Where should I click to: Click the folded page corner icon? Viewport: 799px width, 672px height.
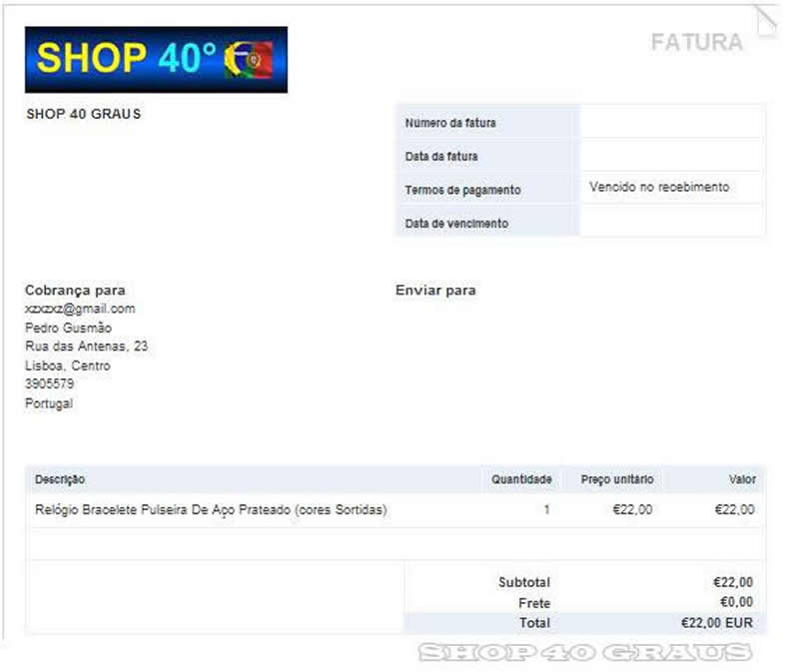click(x=765, y=22)
